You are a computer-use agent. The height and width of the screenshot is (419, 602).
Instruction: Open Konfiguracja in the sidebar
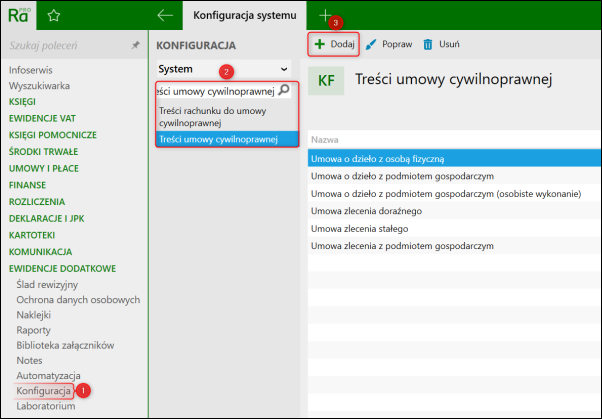tap(43, 391)
